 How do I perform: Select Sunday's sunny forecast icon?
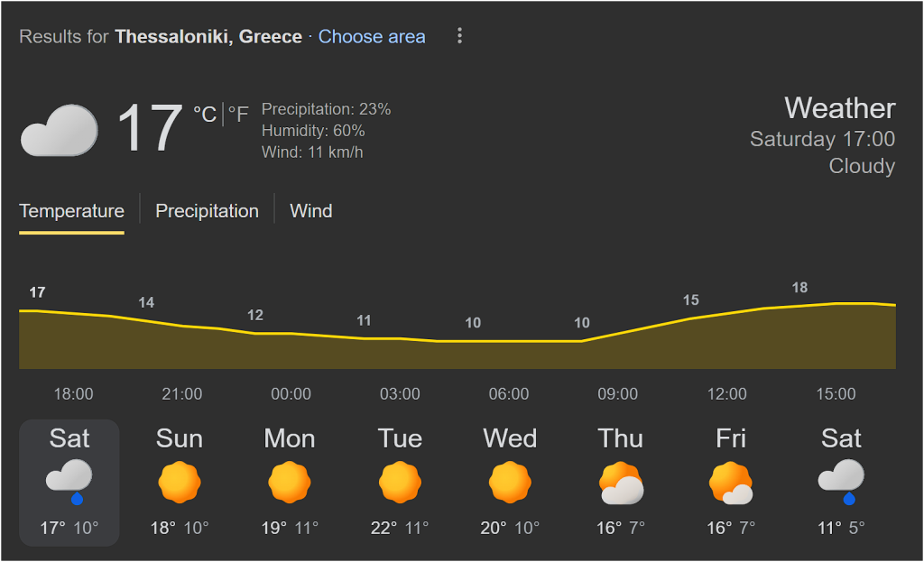tap(179, 483)
